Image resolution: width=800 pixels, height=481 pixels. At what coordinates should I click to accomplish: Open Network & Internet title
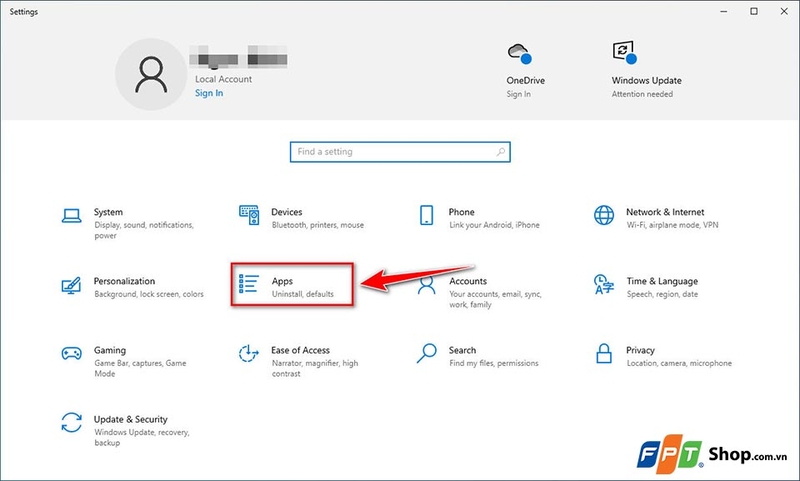coord(665,212)
